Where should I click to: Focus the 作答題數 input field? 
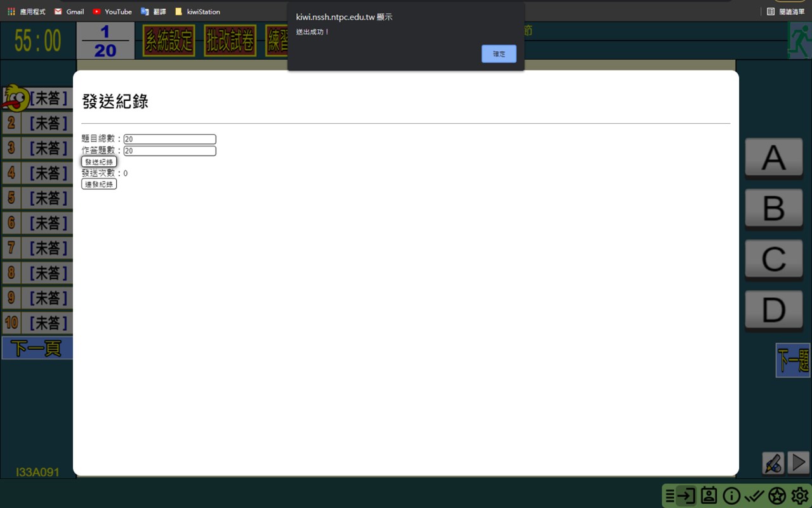(x=170, y=151)
